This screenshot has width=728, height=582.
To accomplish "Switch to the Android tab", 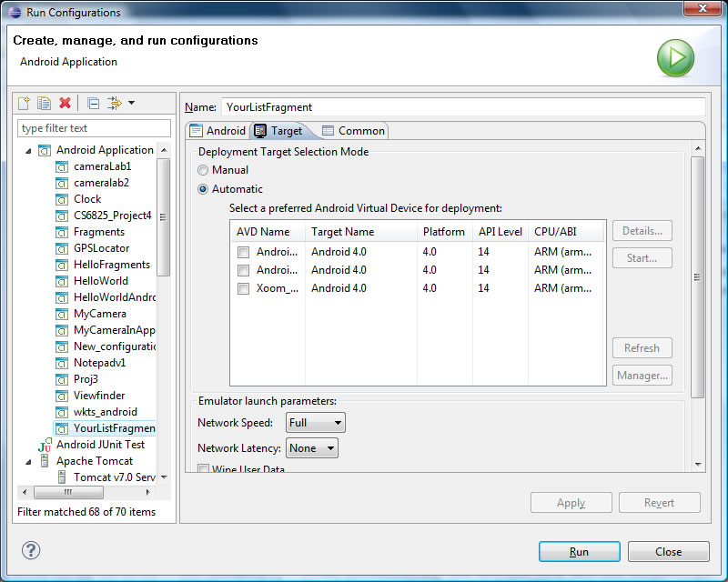I will (x=217, y=131).
